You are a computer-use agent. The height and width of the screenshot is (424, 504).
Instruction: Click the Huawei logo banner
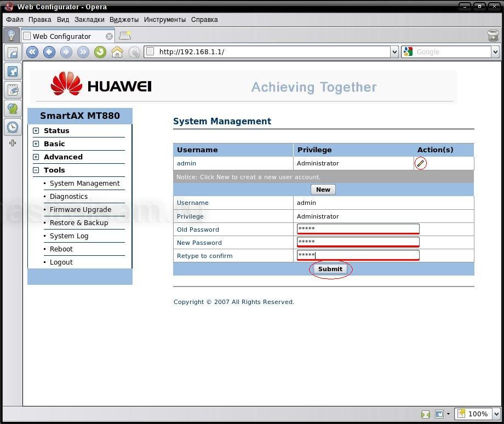point(101,84)
